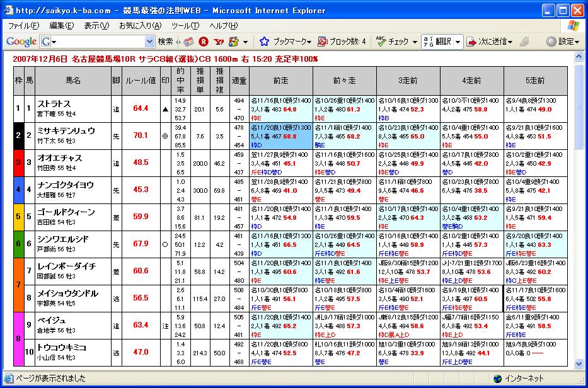The width and height of the screenshot is (588, 388).
Task: Click horse name ナンゴクタイヨウ
Action: pyautogui.click(x=66, y=185)
